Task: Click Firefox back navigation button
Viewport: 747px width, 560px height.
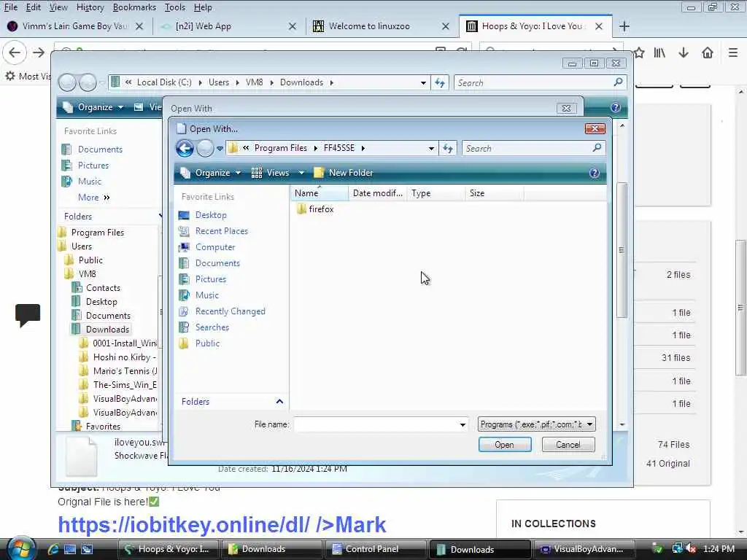Action: tap(15, 52)
